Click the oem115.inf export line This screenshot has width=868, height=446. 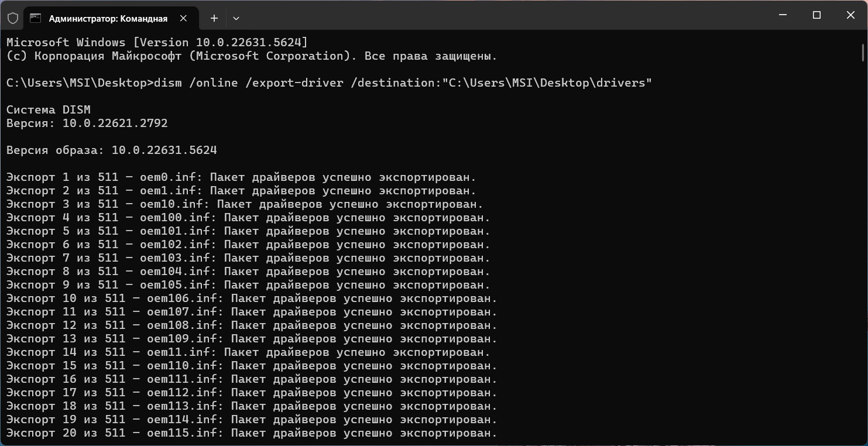pos(252,433)
